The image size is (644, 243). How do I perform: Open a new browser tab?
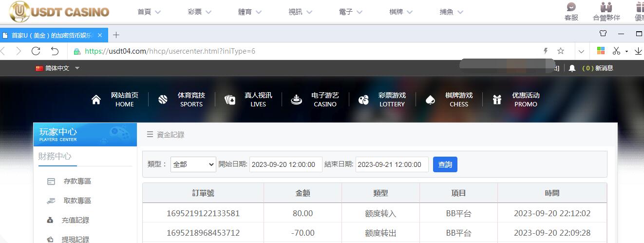(x=116, y=35)
